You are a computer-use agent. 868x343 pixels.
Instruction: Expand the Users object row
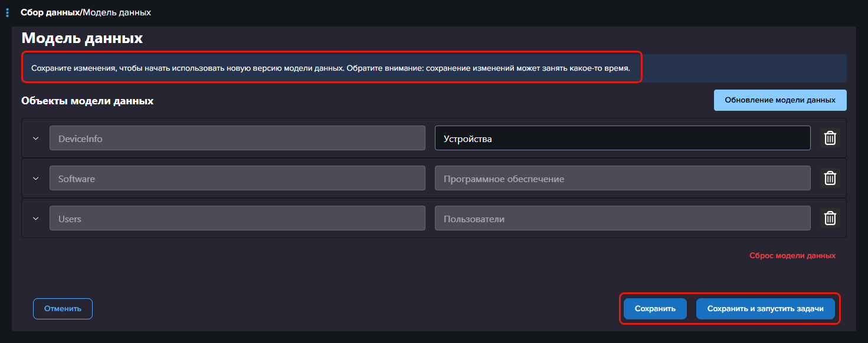[35, 219]
